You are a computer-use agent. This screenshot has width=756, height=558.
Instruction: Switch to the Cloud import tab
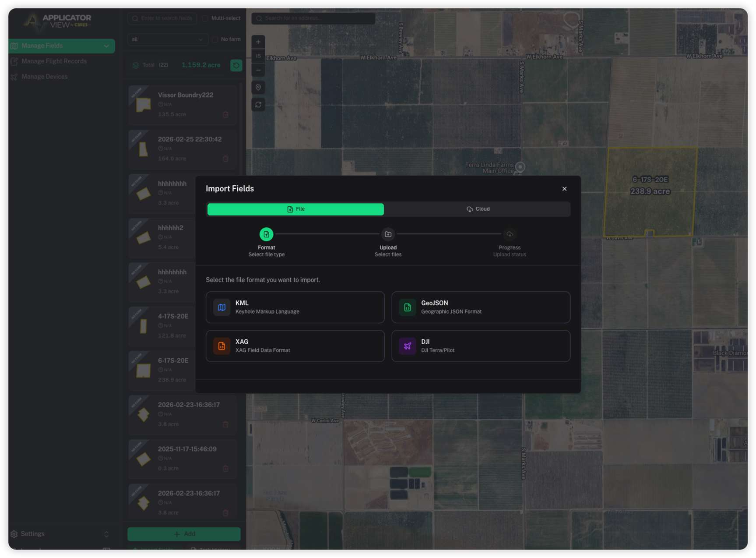(478, 209)
